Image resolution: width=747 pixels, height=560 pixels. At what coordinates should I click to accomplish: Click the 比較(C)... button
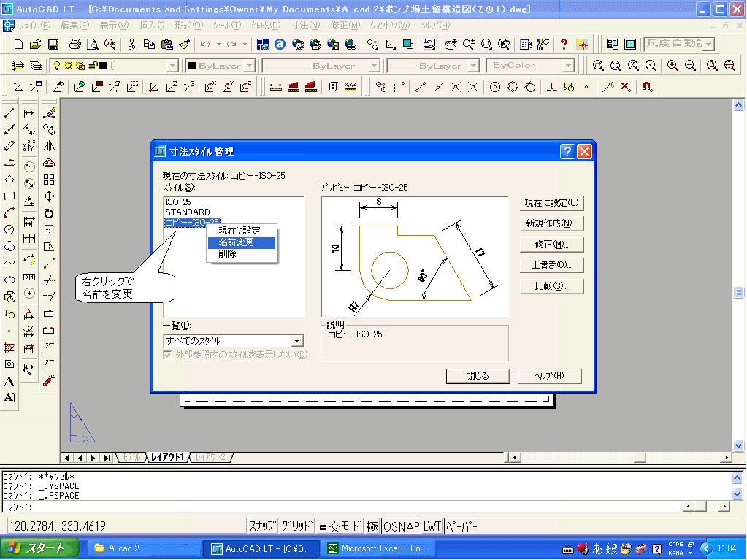(552, 286)
